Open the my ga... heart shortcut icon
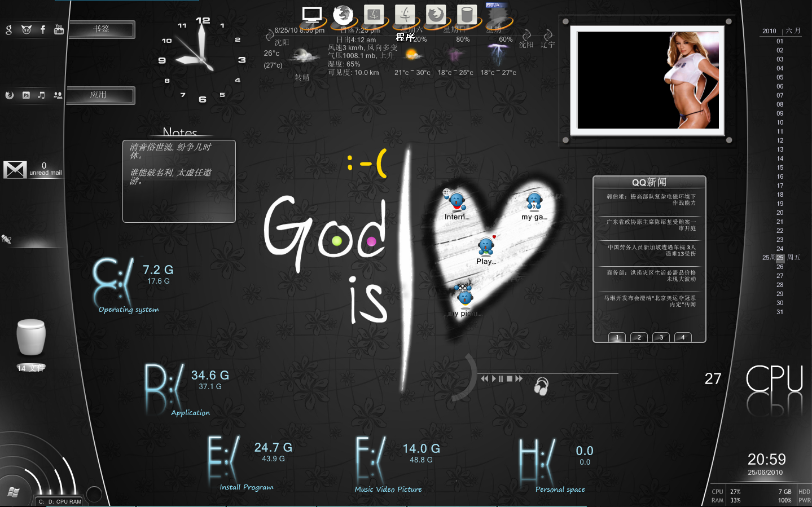This screenshot has width=812, height=507. pos(534,205)
